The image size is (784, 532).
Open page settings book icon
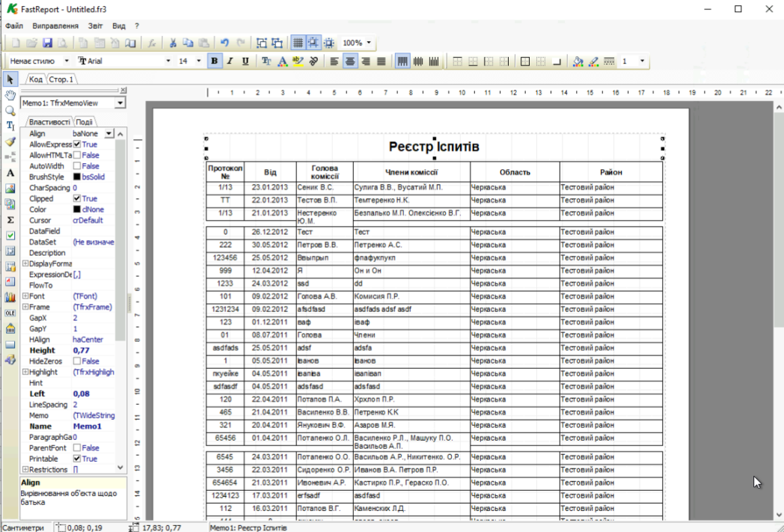click(x=130, y=43)
